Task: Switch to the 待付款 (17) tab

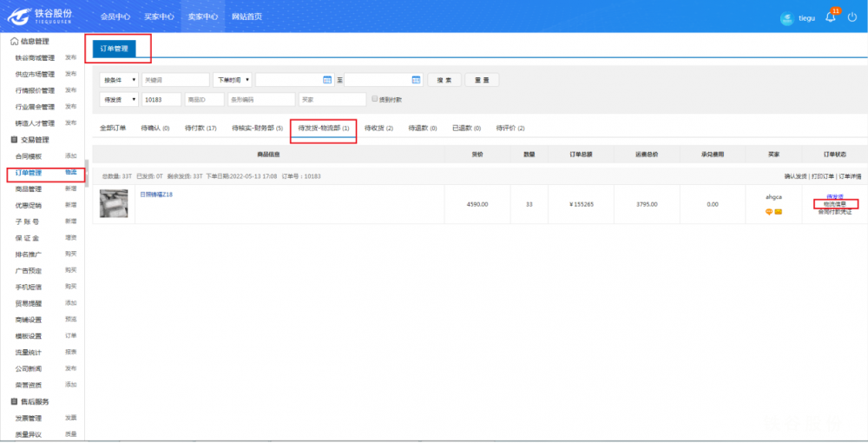Action: pyautogui.click(x=201, y=128)
